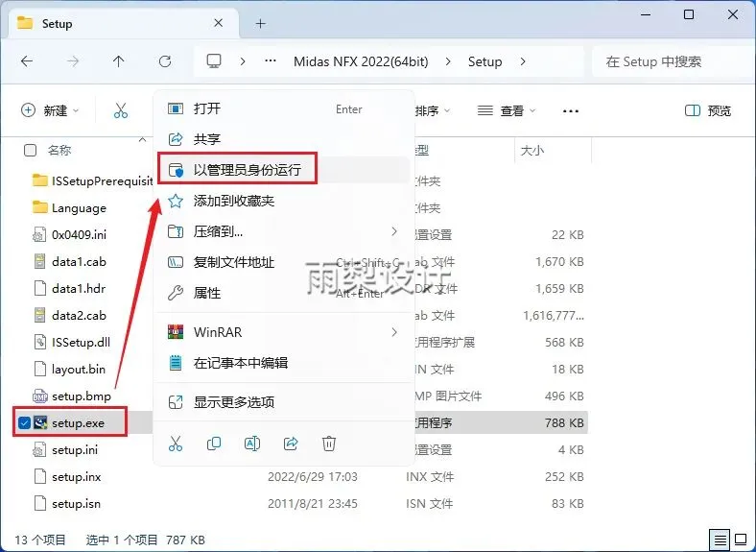756x552 pixels.
Task: Click Cut icon at context menu bottom
Action: coord(176,443)
